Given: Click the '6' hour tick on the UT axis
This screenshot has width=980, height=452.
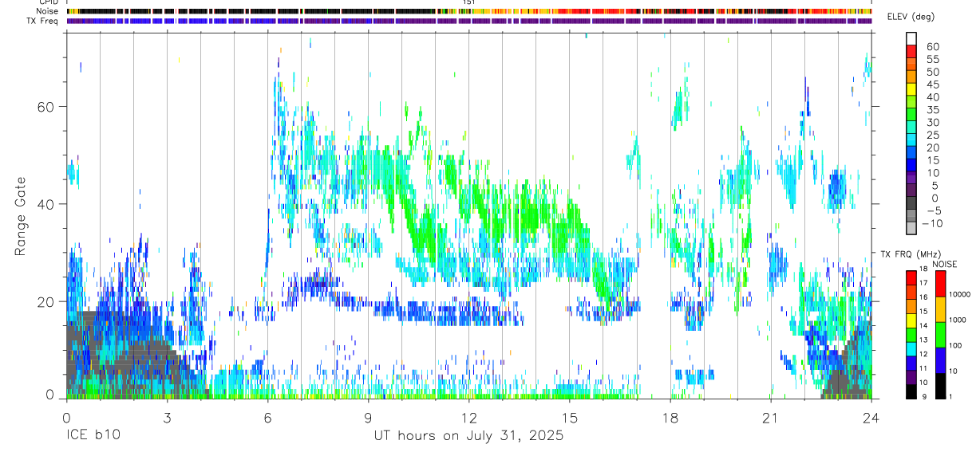Looking at the screenshot, I should (x=267, y=417).
